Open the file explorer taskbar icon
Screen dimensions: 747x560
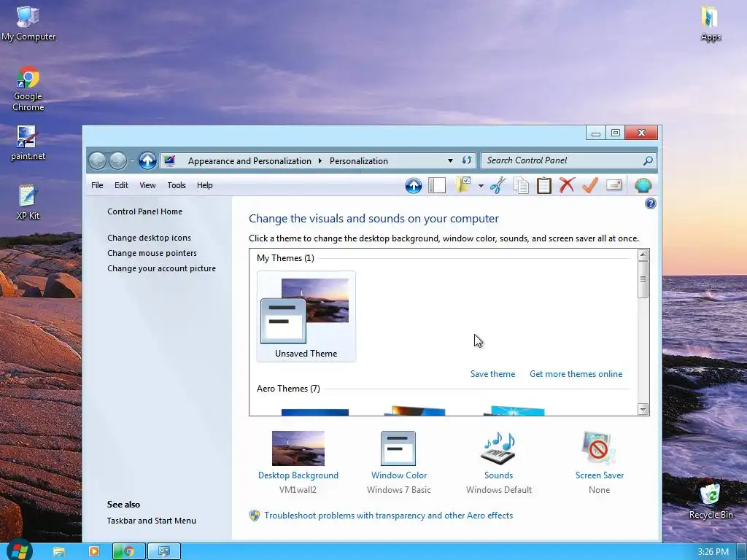(59, 551)
